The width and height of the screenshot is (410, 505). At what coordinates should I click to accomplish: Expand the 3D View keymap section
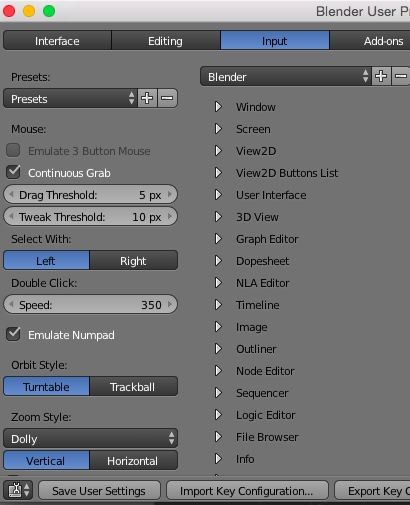[218, 217]
